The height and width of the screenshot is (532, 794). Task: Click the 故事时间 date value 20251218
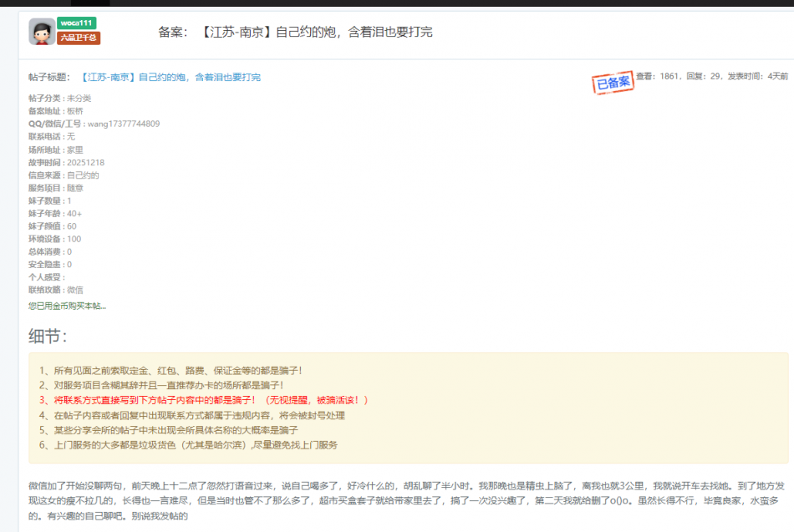click(x=85, y=162)
